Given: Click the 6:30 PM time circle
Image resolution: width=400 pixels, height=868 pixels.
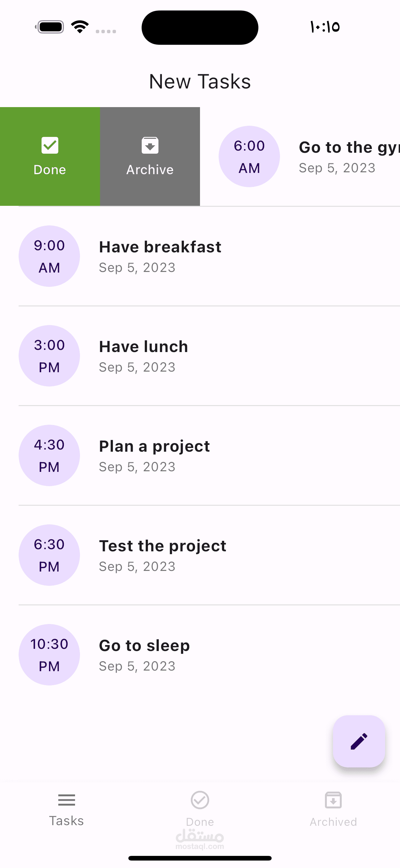Looking at the screenshot, I should [49, 555].
